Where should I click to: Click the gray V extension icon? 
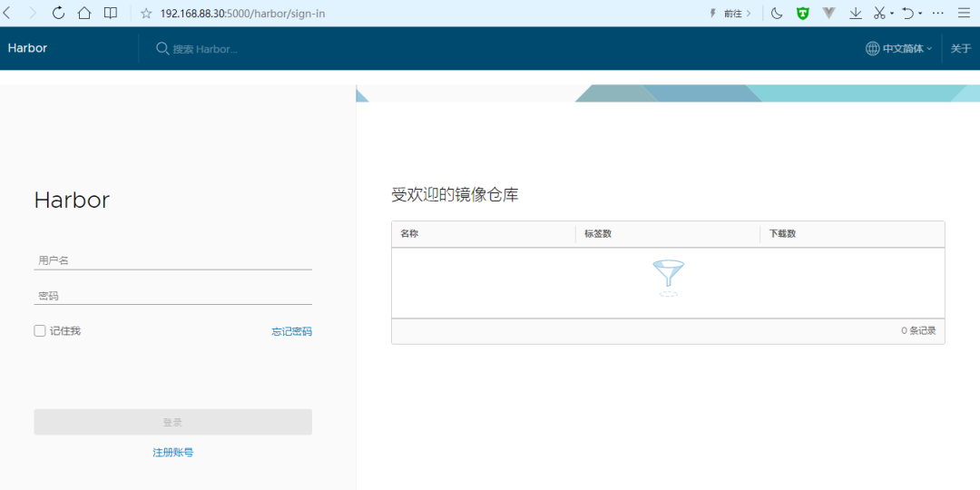click(x=828, y=13)
